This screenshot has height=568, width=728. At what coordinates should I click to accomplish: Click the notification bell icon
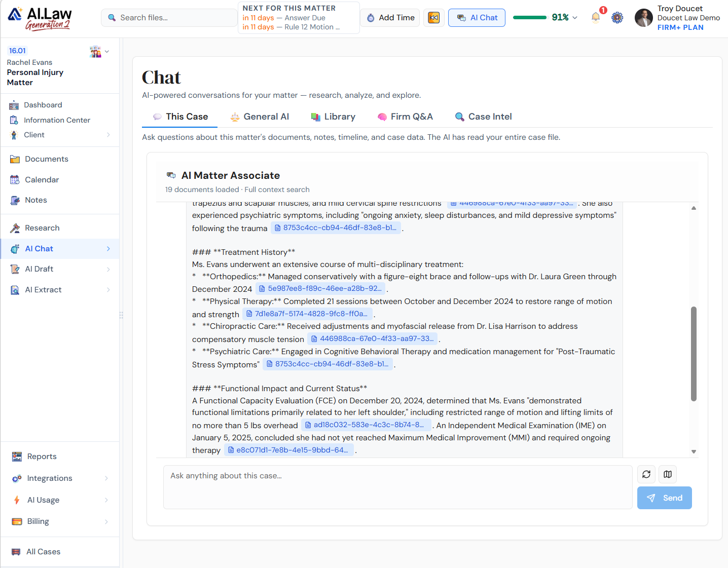[596, 17]
